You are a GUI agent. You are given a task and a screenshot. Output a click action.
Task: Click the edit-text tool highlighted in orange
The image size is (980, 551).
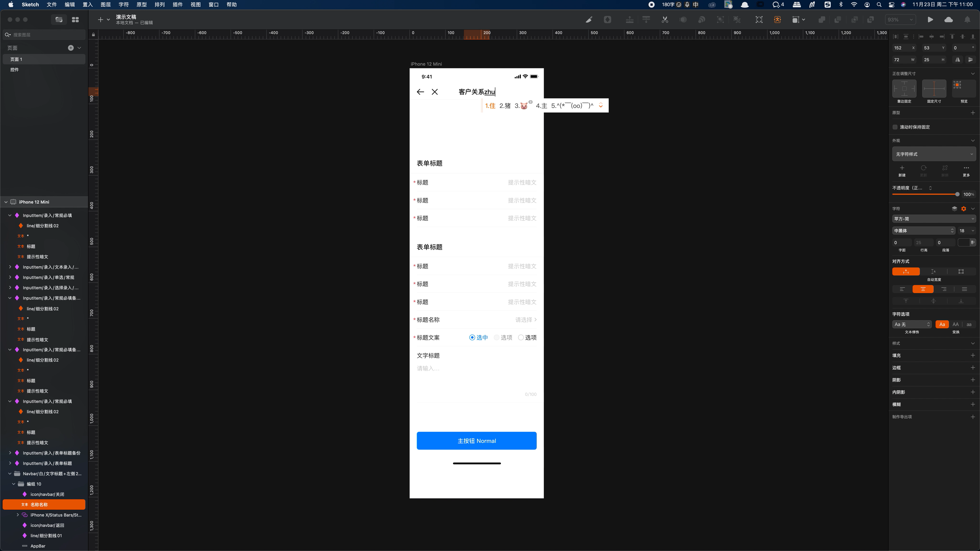(x=777, y=19)
